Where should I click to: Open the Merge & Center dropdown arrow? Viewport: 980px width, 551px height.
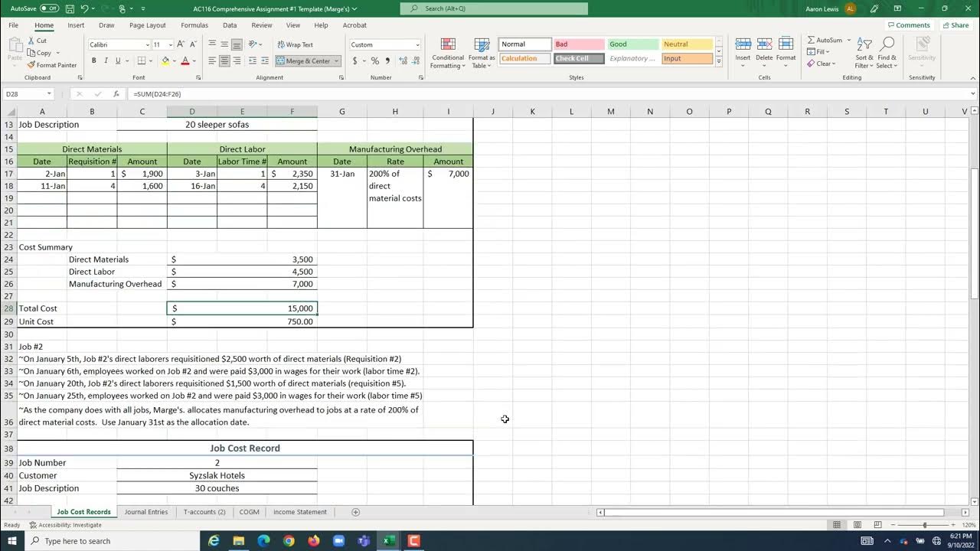click(x=336, y=60)
